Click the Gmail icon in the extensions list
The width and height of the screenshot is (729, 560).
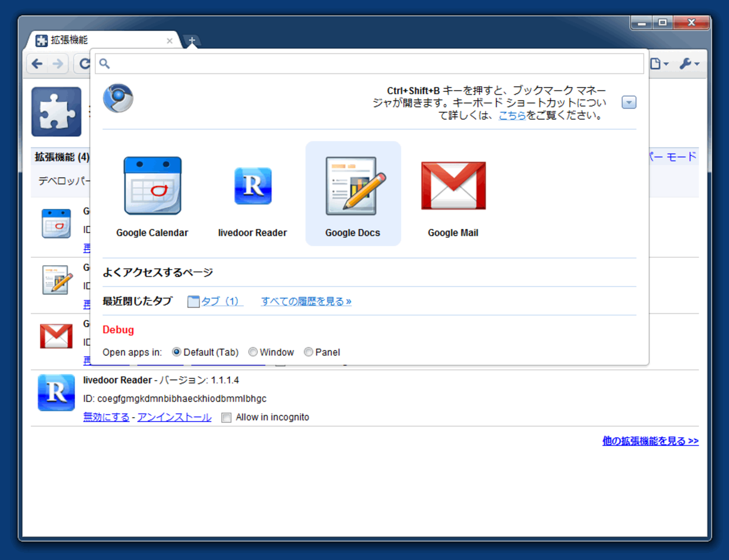coord(56,336)
